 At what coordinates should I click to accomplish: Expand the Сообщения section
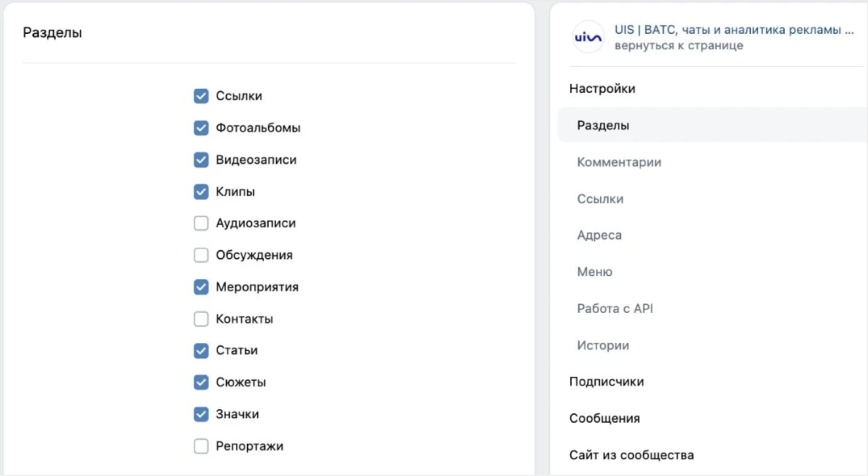pos(605,419)
